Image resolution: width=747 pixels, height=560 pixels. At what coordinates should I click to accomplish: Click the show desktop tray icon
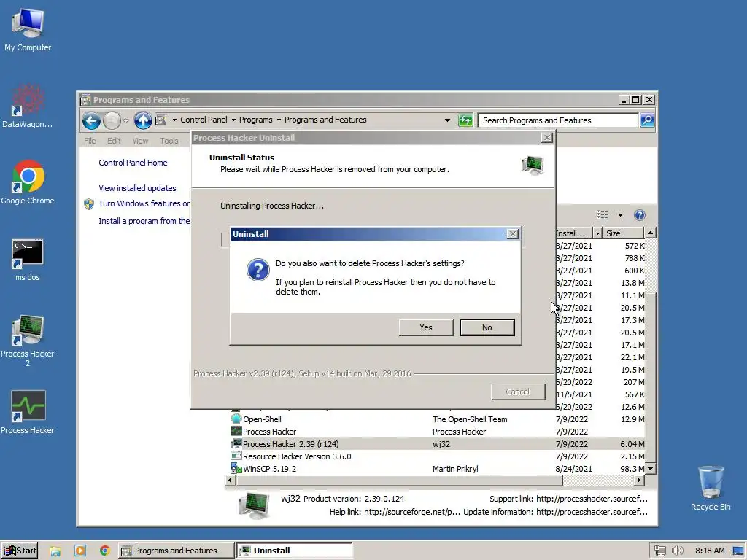point(739,551)
